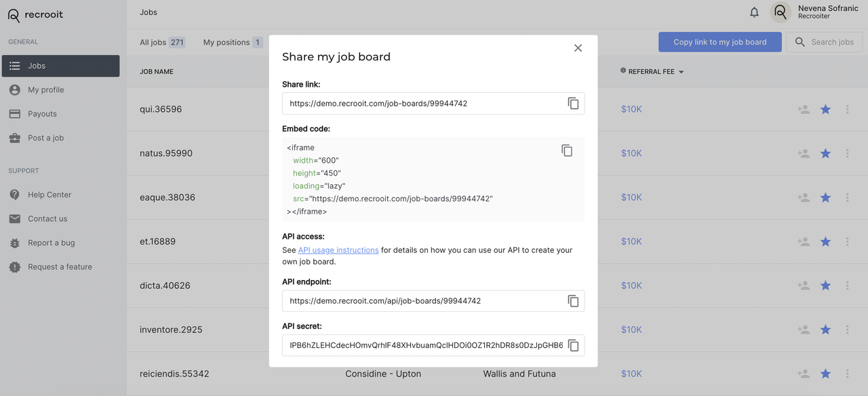Expand the three-dot menu for dicta.40626
Screen dimensions: 868x396
(847, 285)
